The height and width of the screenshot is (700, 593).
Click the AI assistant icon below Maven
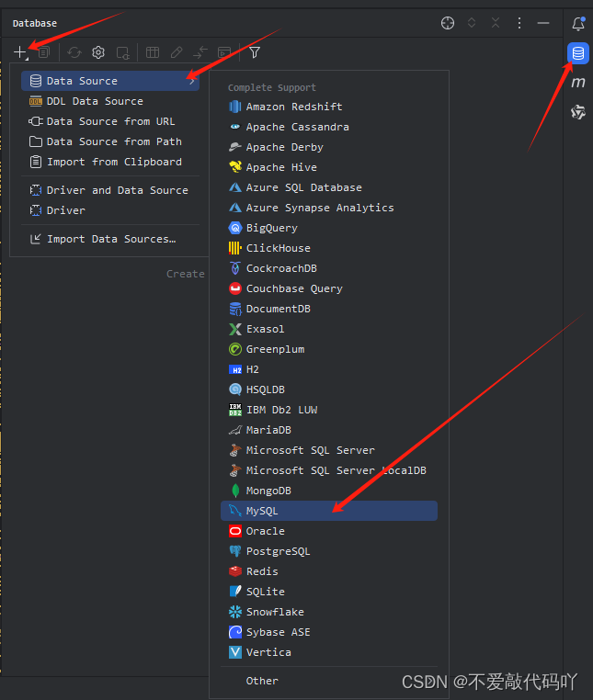577,111
